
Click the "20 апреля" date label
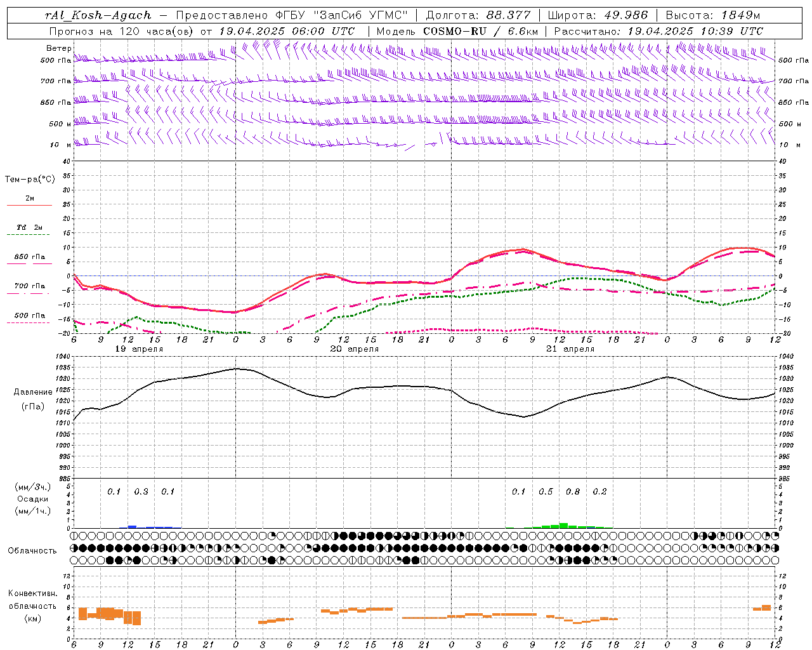tap(355, 349)
